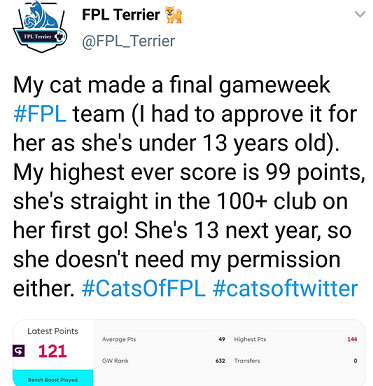This screenshot has height=386, width=373.
Task: Click the Highest Pts label
Action: pyautogui.click(x=250, y=339)
